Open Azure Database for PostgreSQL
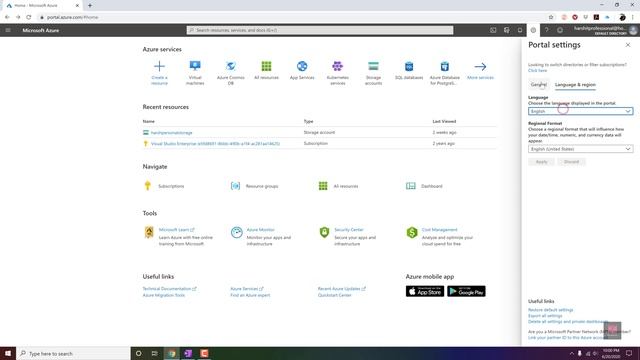The image size is (640, 360). [444, 73]
